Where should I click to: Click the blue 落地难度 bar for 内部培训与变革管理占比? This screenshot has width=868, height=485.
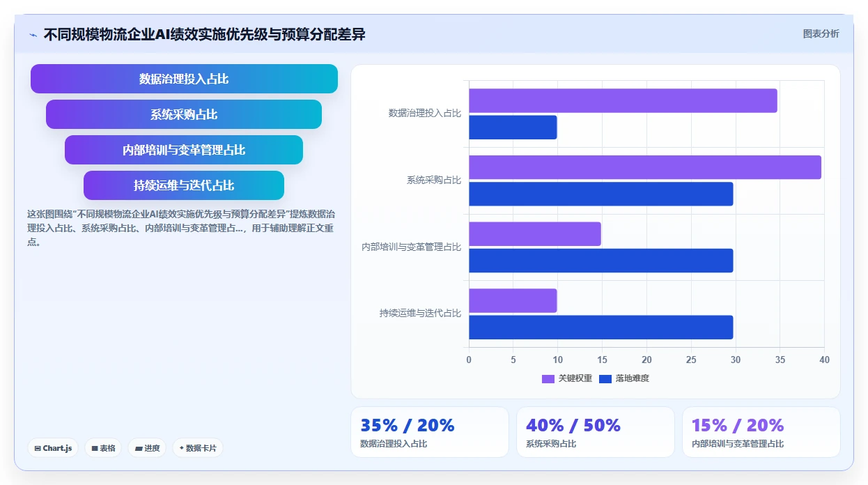point(601,261)
